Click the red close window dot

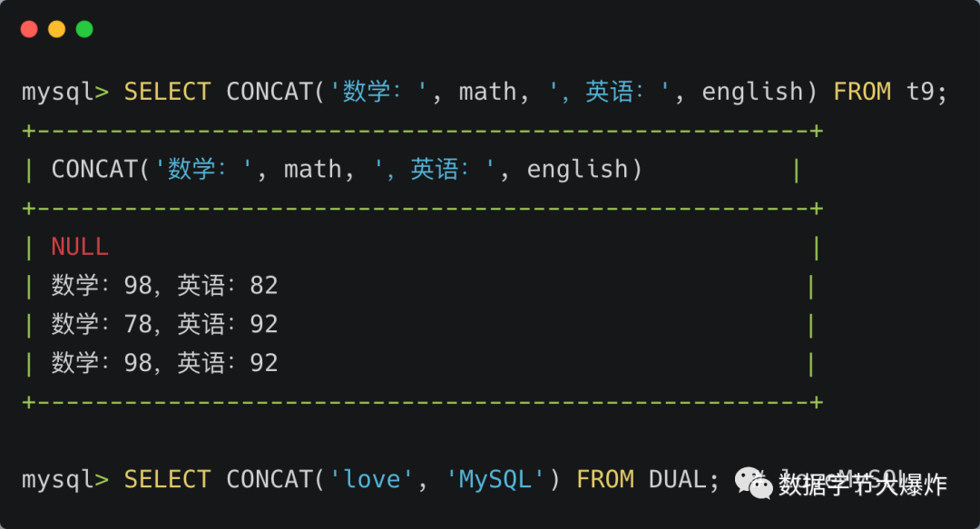tap(29, 29)
